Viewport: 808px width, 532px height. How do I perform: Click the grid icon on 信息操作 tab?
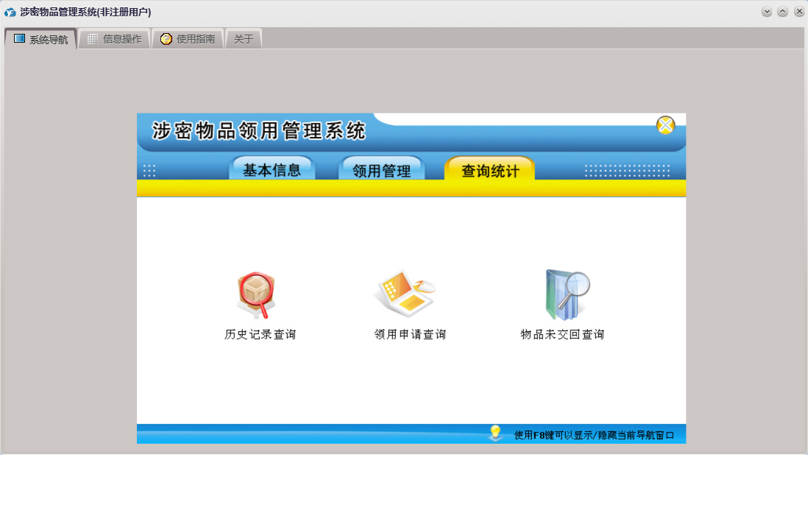coord(93,39)
